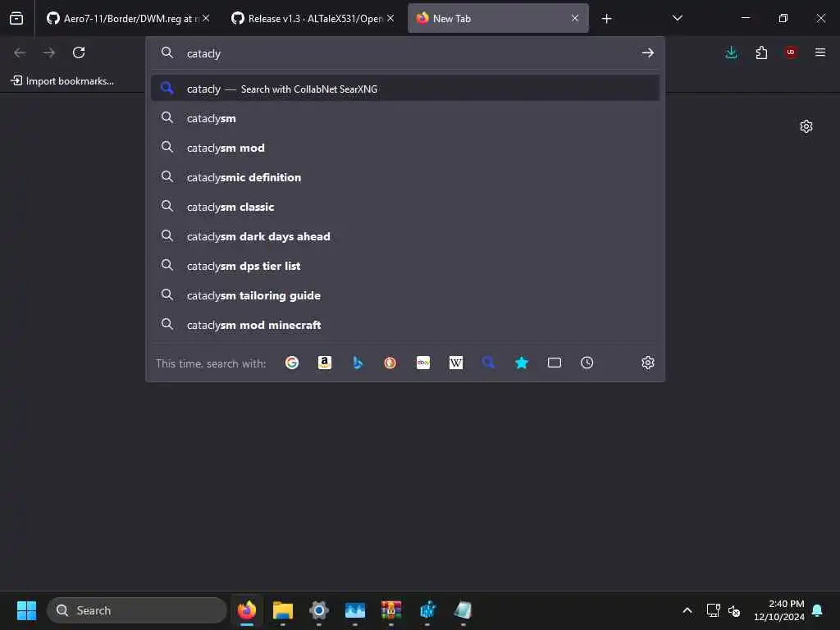Open the clock showing 2:40 PM
Viewport: 840px width, 630px height.
779,610
